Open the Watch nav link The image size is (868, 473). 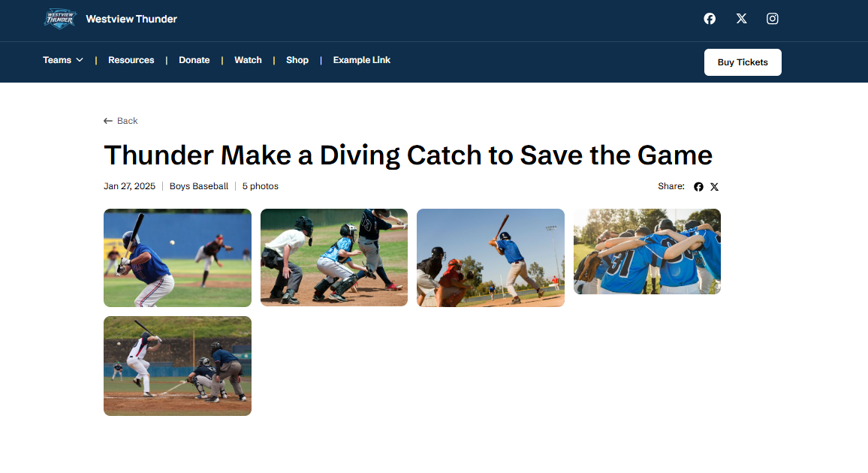pyautogui.click(x=248, y=60)
